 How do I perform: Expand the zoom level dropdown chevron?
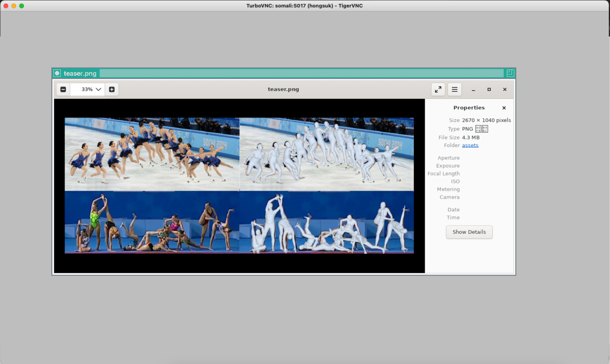[x=98, y=89]
